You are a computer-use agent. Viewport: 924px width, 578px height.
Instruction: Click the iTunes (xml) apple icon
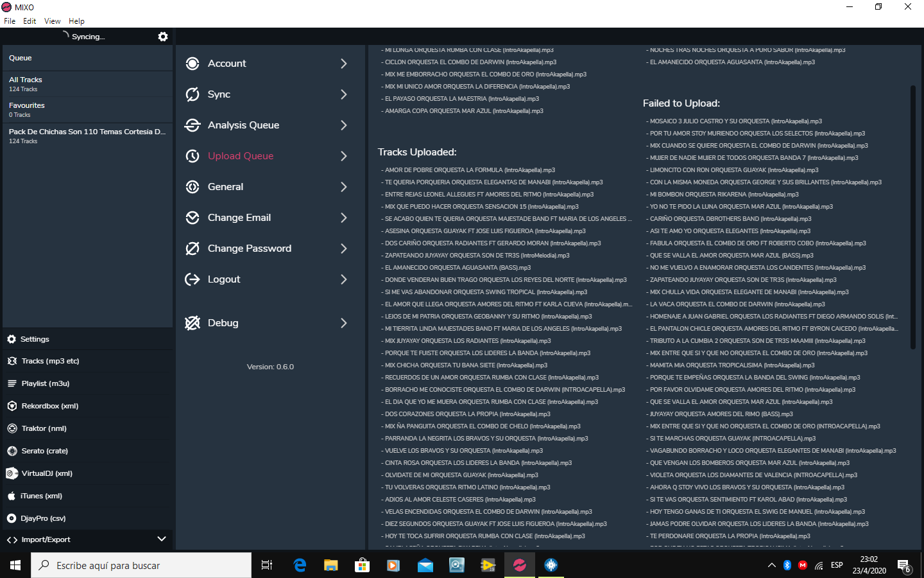(x=12, y=496)
